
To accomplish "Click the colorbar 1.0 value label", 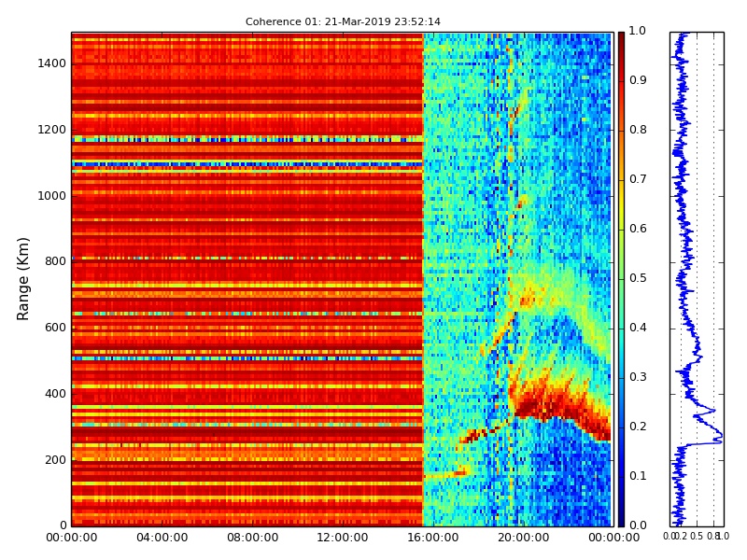I will pos(638,31).
